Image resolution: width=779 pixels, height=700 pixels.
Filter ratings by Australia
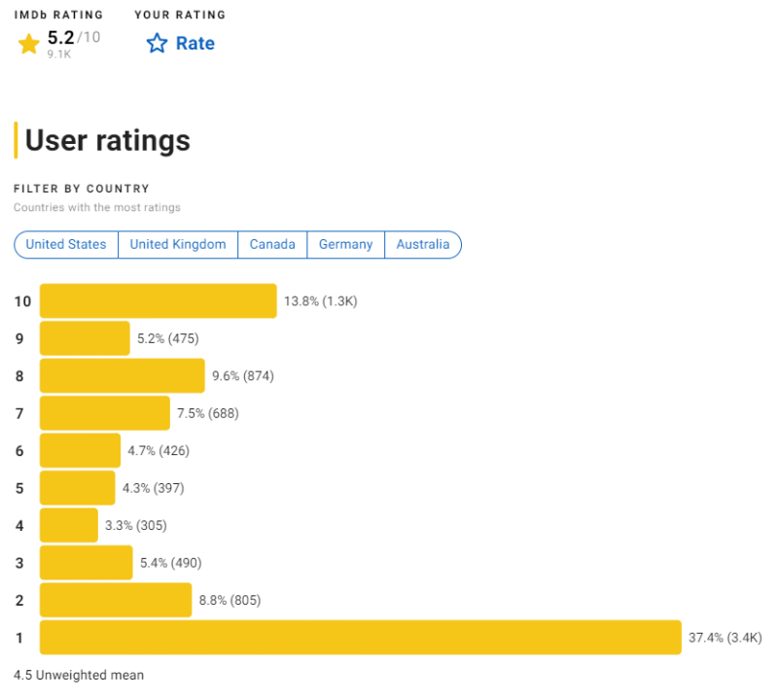coord(423,244)
